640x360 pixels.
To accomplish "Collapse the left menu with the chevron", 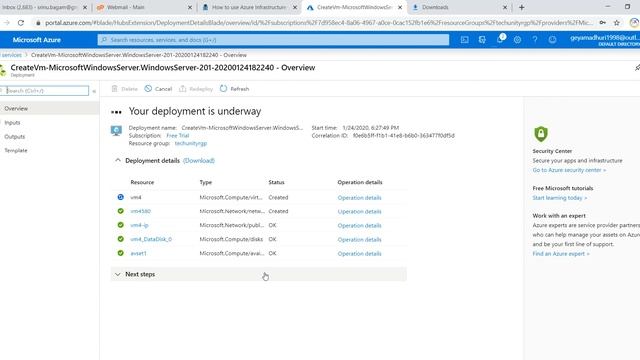I will click(x=94, y=91).
